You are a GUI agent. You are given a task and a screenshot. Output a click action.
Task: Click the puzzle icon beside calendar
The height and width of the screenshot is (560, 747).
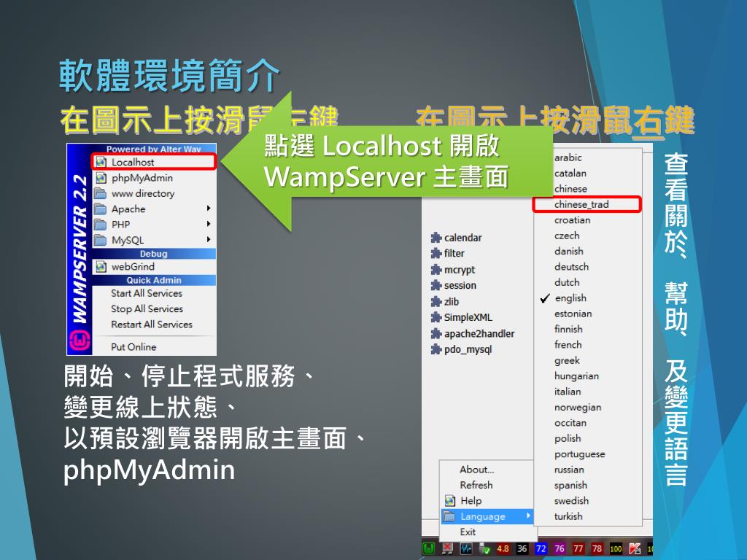[x=436, y=238]
